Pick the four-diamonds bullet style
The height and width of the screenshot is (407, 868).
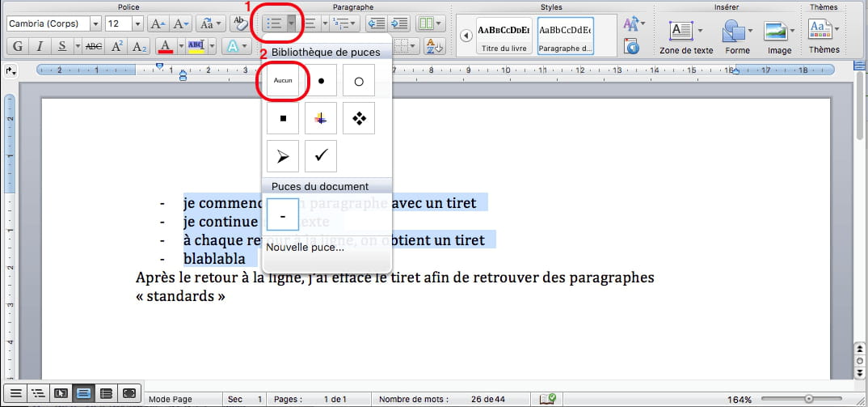tap(359, 119)
